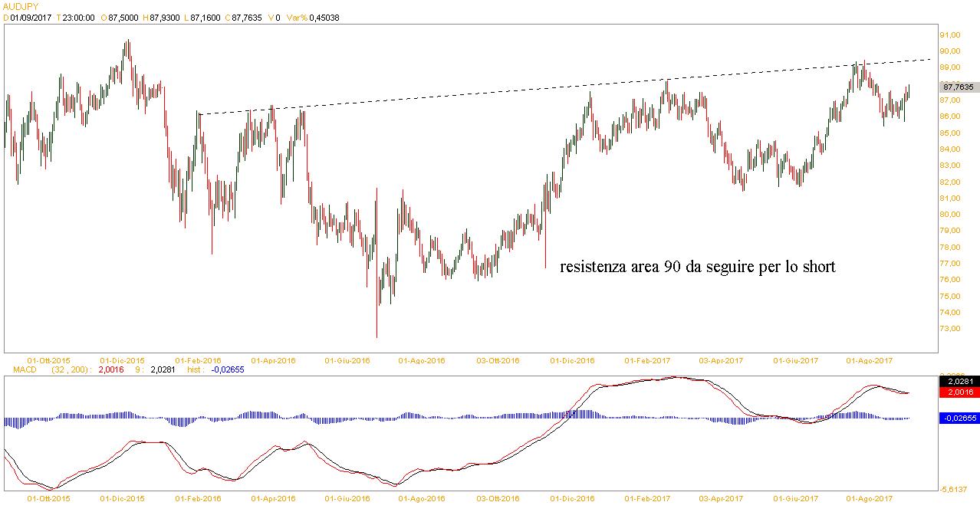Select the 87,7635 current price tag
Screen dimensions: 980x512
pyautogui.click(x=958, y=87)
